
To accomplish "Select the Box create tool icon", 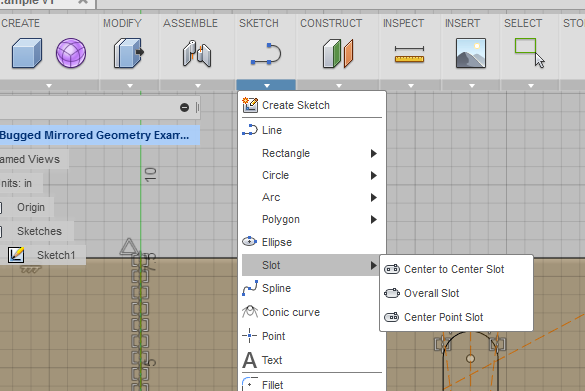I will [x=26, y=53].
